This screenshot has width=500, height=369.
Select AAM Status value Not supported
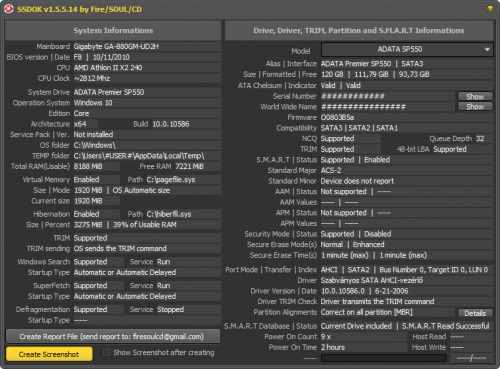(x=343, y=192)
